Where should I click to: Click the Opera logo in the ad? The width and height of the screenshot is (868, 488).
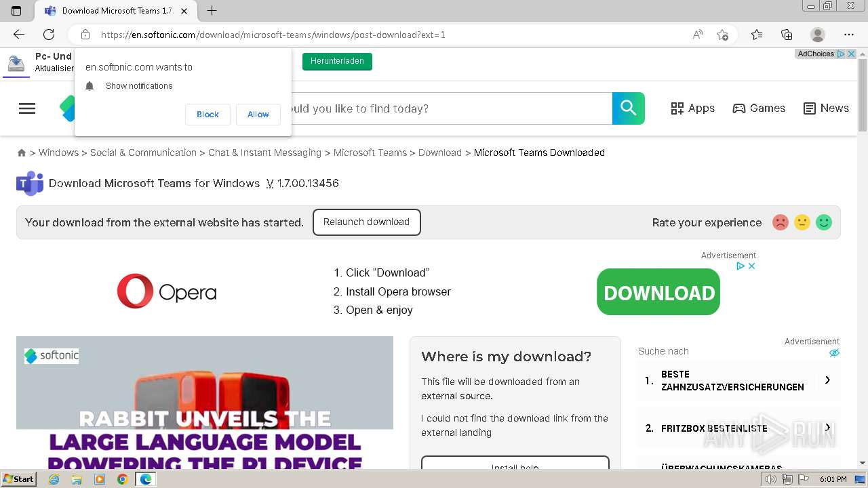[x=167, y=291]
